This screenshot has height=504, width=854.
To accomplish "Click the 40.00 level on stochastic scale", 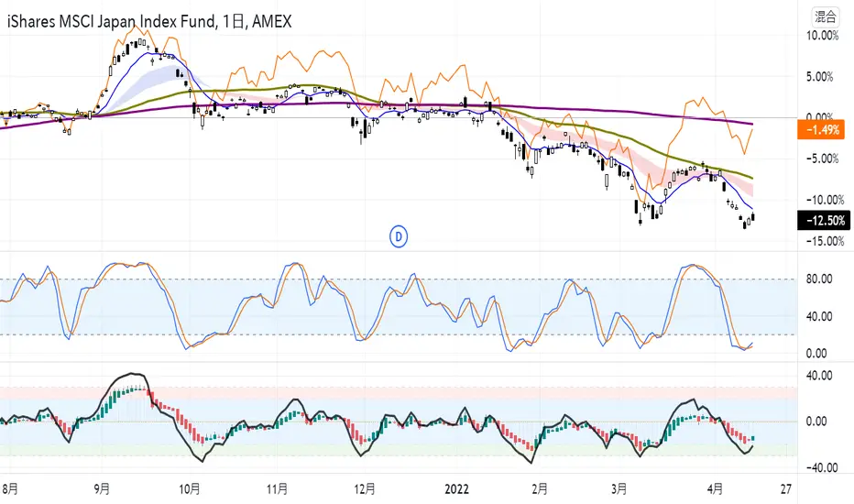I will pos(819,316).
